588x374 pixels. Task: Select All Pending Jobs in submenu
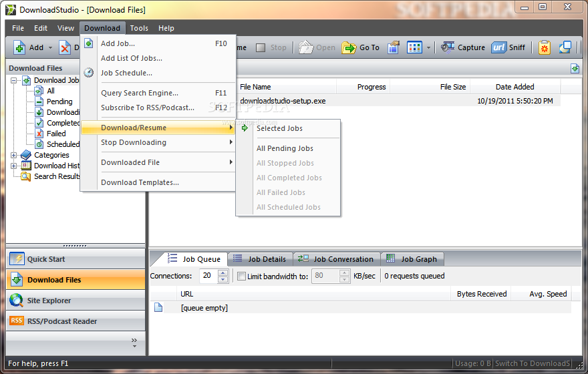(288, 148)
